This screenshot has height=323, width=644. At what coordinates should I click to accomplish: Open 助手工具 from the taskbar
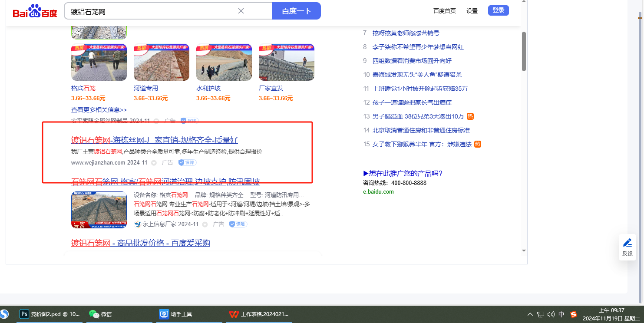click(176, 314)
